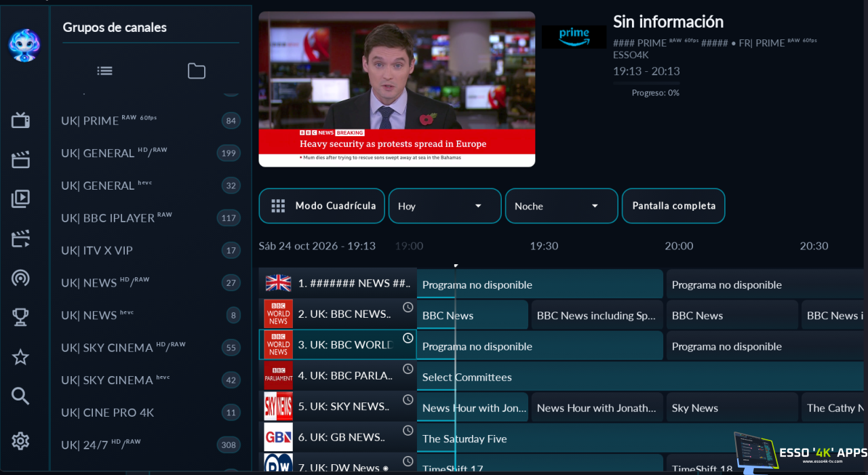Open the movies clapperboard icon in sidebar

pos(20,160)
